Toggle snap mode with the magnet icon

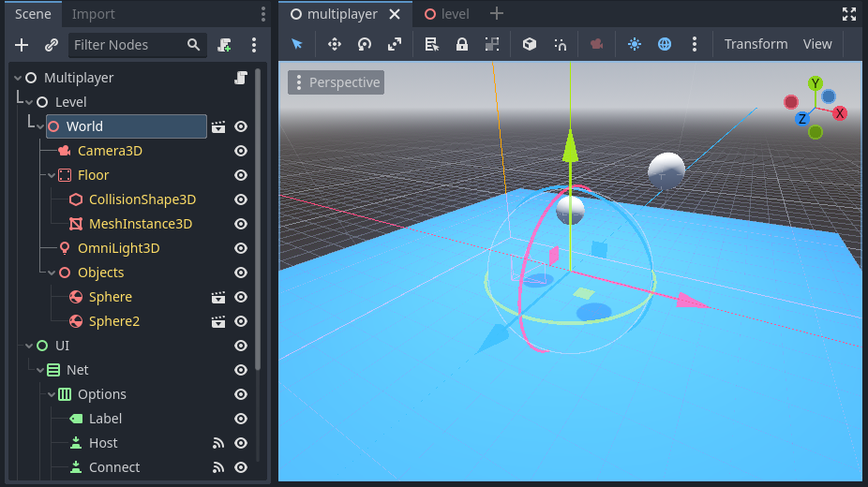click(x=560, y=44)
